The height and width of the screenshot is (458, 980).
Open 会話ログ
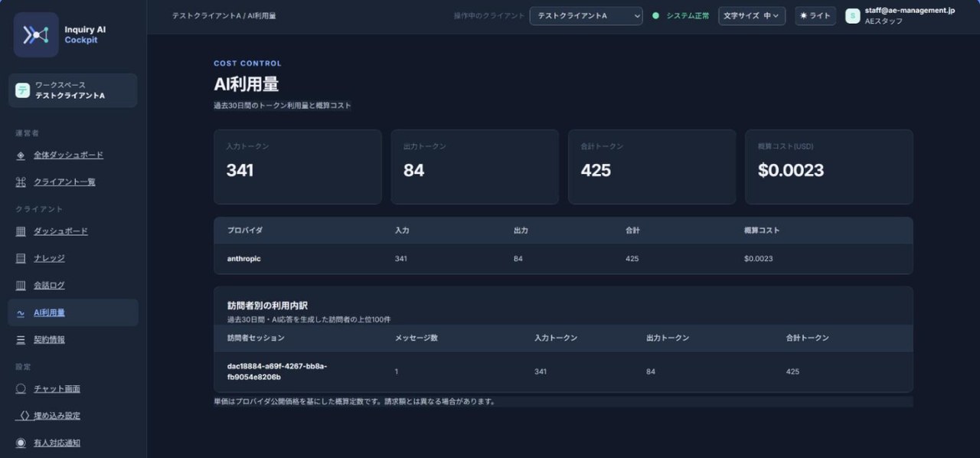coord(49,286)
